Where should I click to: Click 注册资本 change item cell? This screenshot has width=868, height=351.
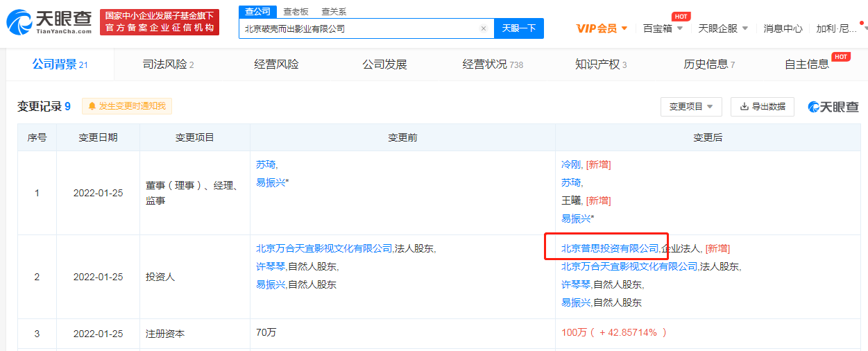[x=194, y=334]
